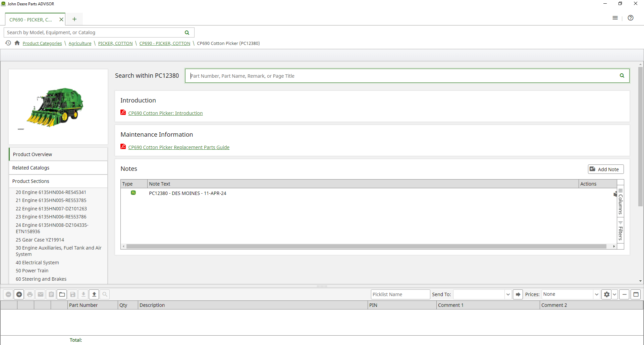644x345 pixels.
Task: Click the upload picklist icon
Action: click(94, 294)
